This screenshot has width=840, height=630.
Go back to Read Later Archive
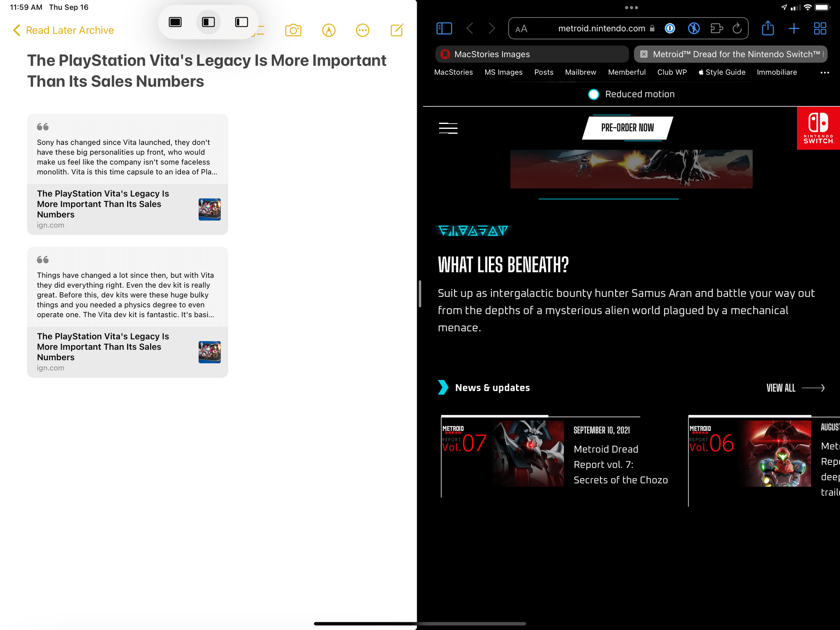pyautogui.click(x=64, y=30)
